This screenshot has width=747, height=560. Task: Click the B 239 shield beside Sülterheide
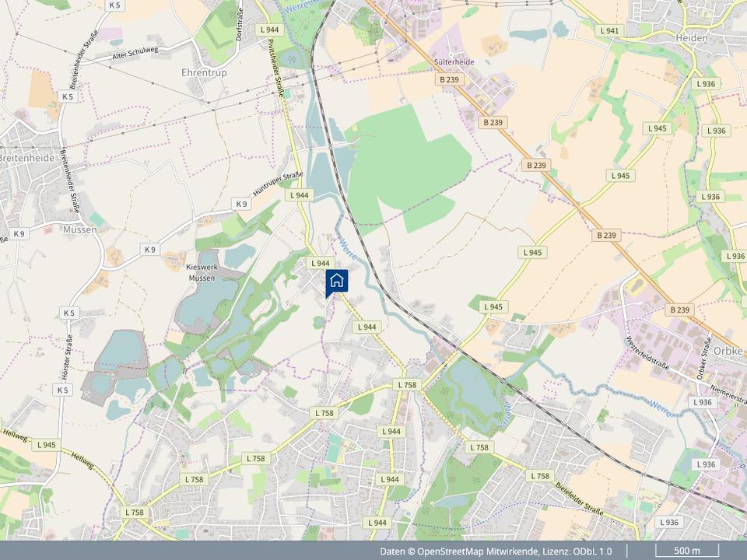(x=449, y=79)
